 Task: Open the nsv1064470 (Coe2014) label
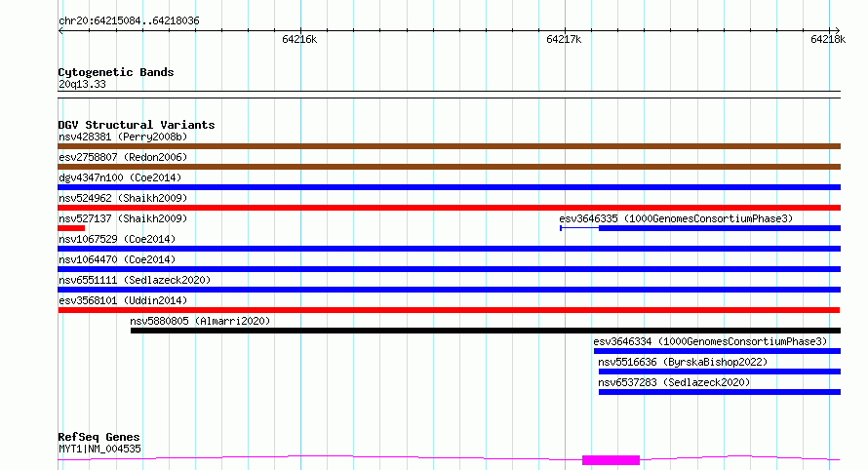tap(117, 259)
